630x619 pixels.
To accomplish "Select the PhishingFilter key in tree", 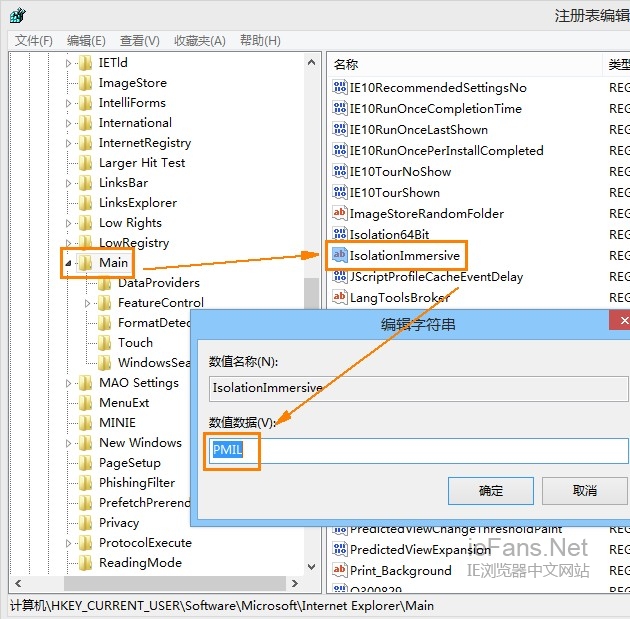I will point(137,483).
